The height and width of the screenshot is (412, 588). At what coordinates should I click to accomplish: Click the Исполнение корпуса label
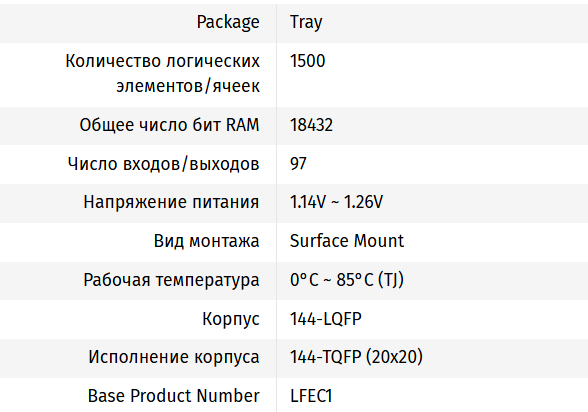coord(174,357)
